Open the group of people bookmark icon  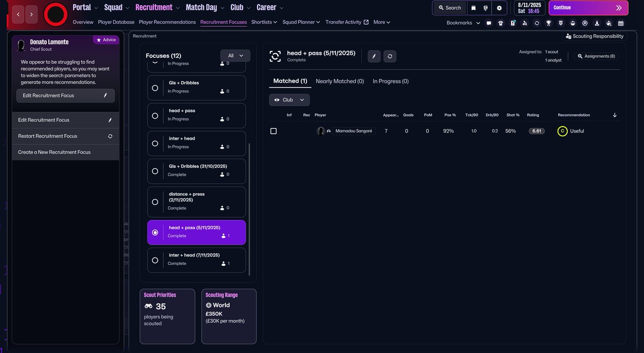(573, 23)
